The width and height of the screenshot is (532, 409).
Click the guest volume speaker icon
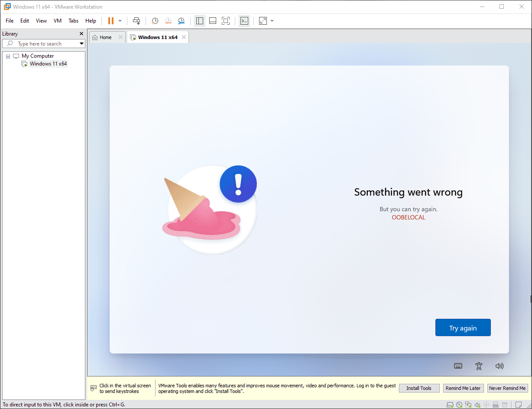pyautogui.click(x=500, y=366)
